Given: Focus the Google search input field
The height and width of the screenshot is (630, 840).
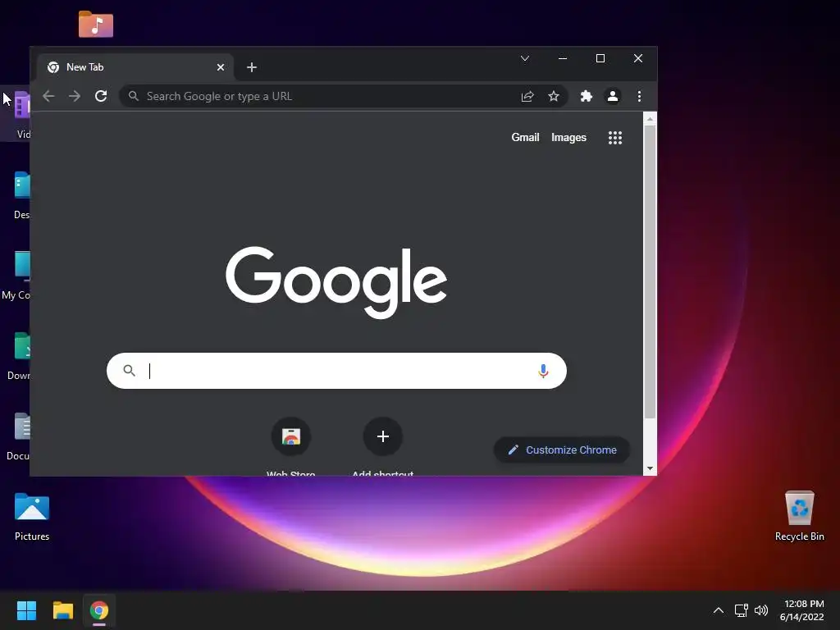Looking at the screenshot, I should [336, 371].
